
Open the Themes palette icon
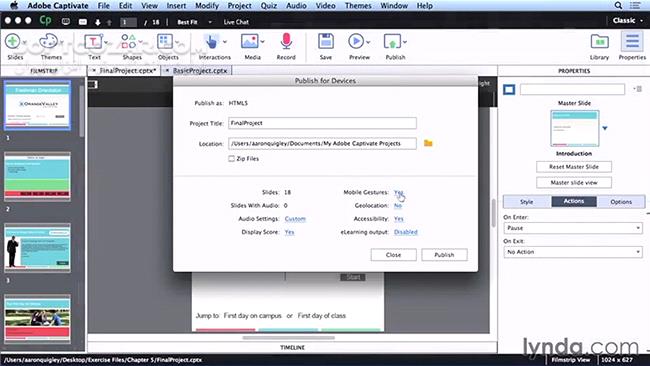point(48,41)
